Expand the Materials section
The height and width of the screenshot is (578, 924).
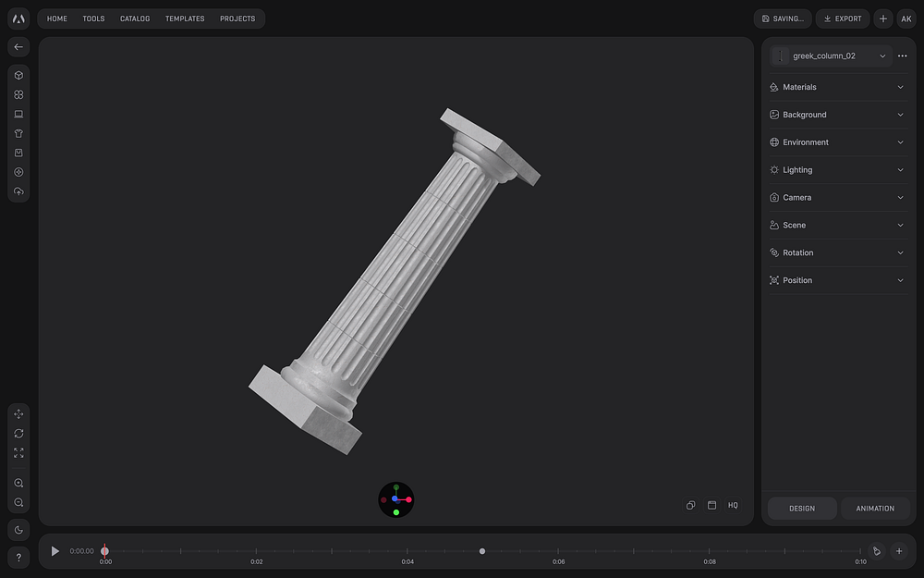[x=838, y=87]
